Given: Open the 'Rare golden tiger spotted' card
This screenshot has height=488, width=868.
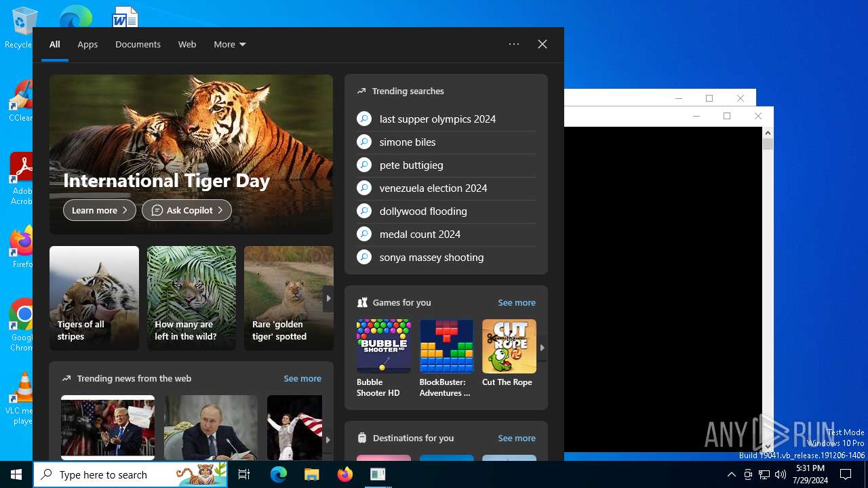Looking at the screenshot, I should point(289,298).
